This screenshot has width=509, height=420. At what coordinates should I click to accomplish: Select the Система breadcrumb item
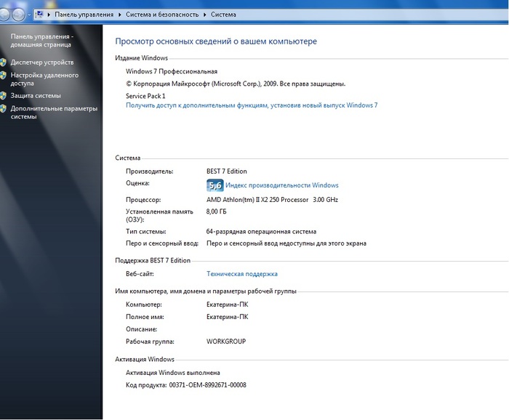(x=224, y=15)
